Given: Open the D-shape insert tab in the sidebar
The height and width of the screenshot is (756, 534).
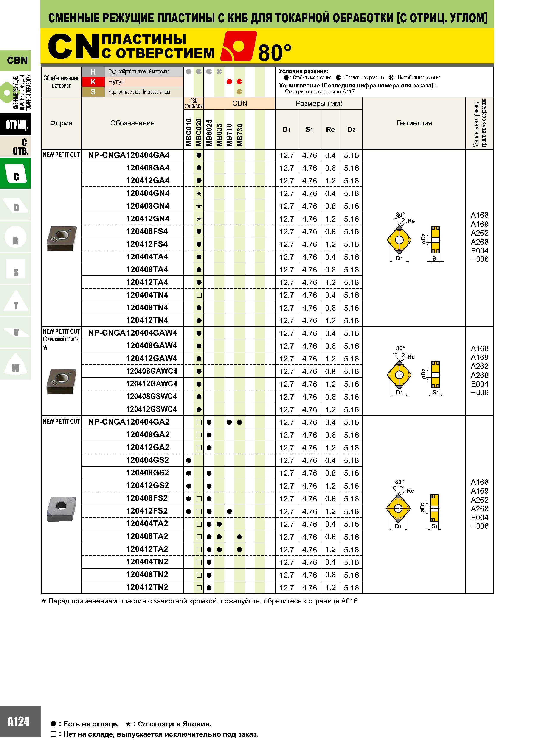Looking at the screenshot, I should (x=16, y=205).
